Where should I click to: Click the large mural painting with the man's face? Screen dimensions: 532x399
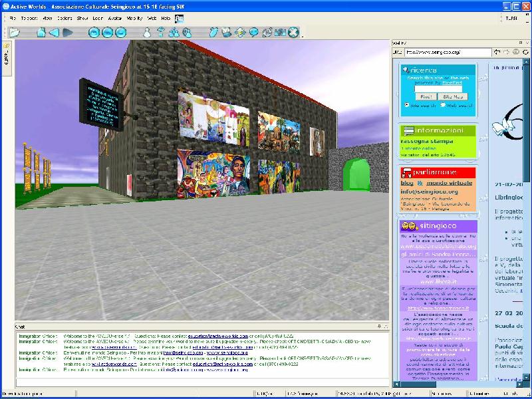[213, 174]
